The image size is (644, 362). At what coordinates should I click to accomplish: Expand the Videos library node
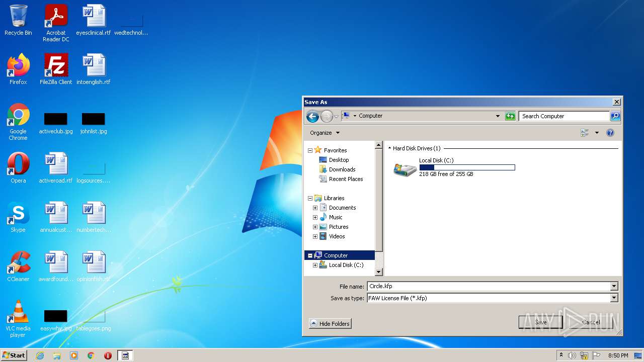point(315,236)
